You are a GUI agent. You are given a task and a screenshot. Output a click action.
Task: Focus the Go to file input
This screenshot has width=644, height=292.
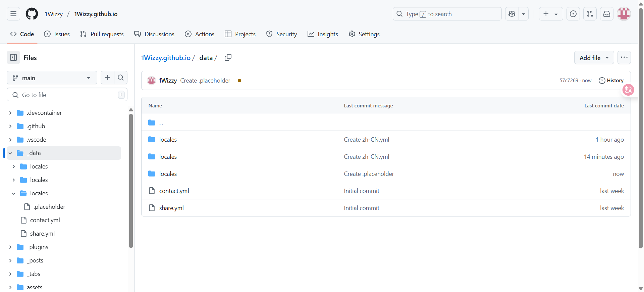pyautogui.click(x=67, y=95)
